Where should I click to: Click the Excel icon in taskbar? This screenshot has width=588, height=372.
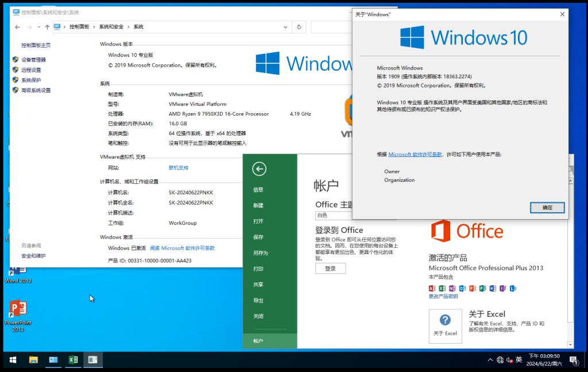(73, 360)
